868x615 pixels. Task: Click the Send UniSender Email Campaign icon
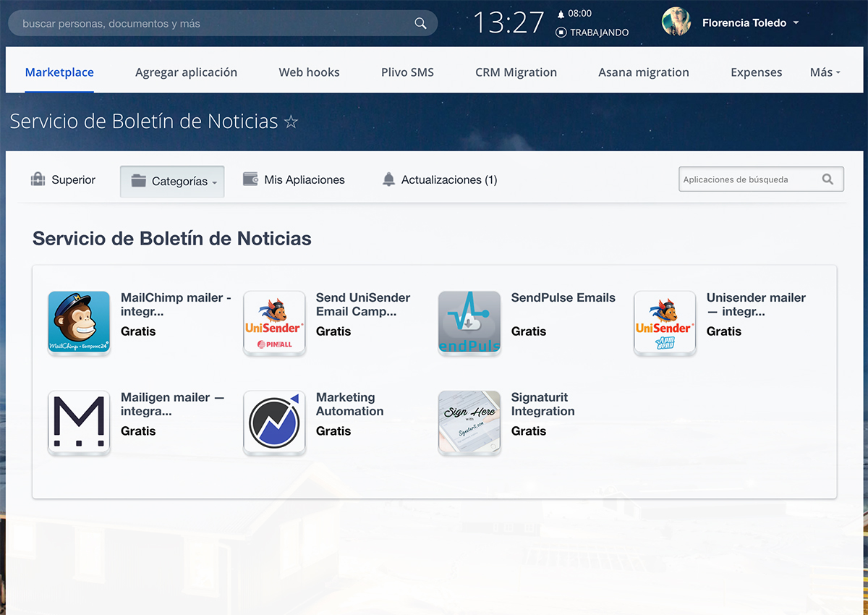point(274,322)
